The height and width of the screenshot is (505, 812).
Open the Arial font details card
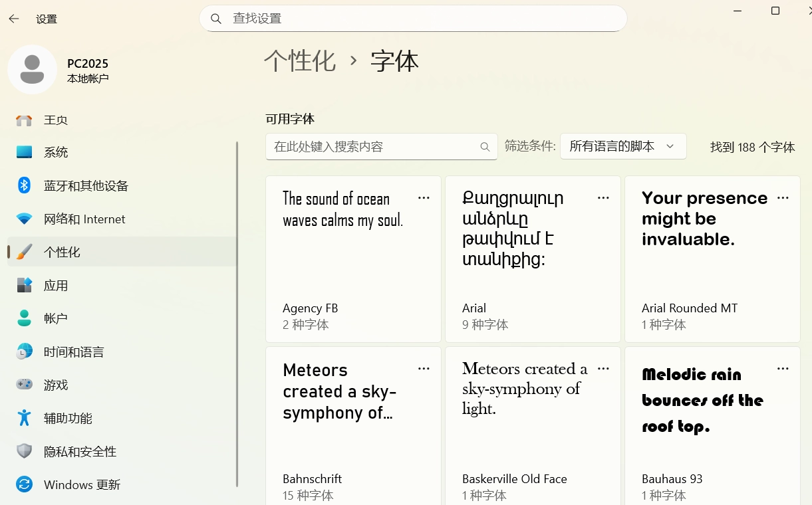tap(532, 259)
